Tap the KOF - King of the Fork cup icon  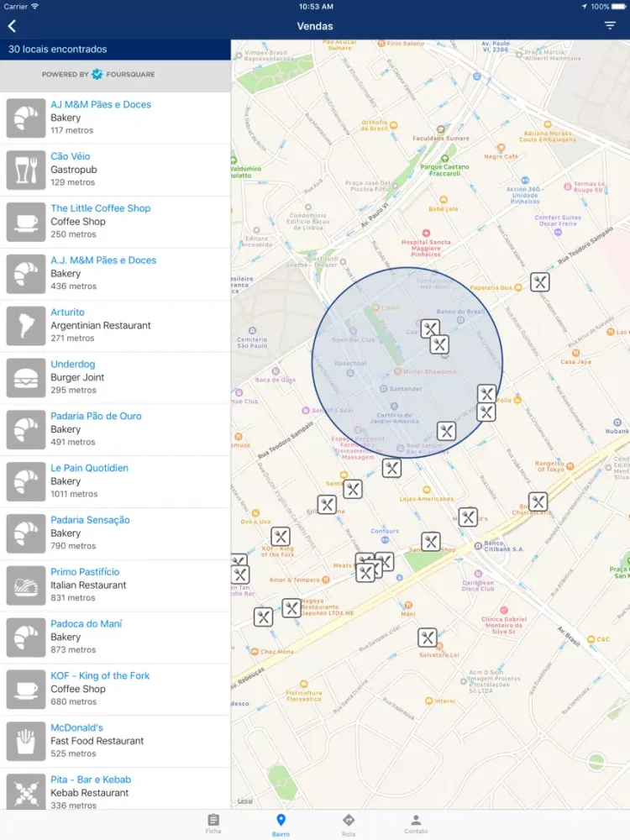[x=26, y=690]
